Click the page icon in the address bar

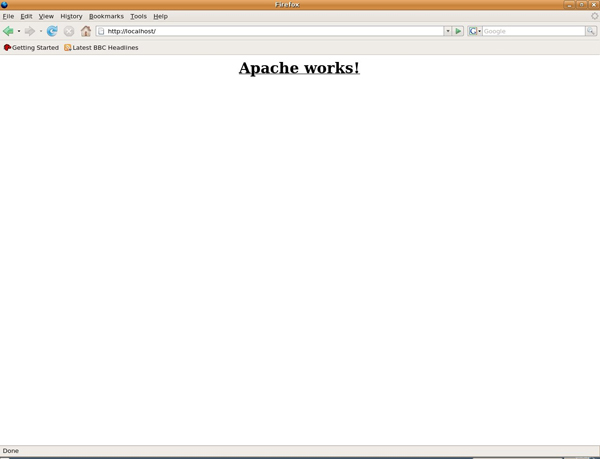[x=101, y=31]
